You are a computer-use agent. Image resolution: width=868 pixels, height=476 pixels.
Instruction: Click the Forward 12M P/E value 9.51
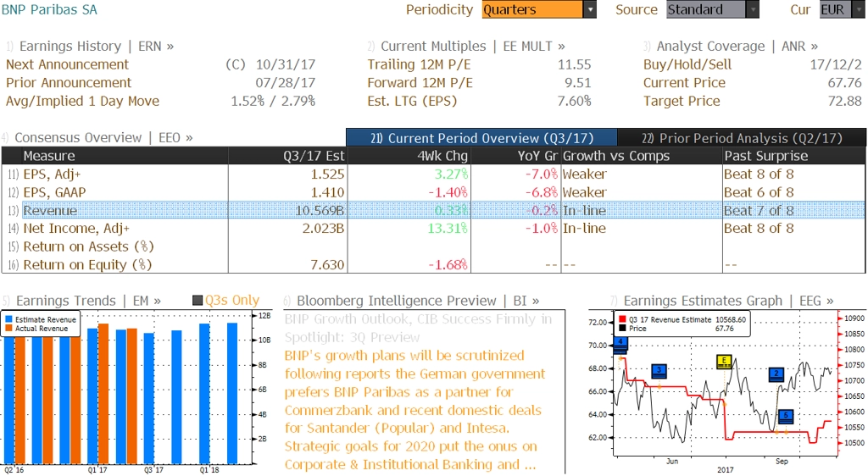click(x=577, y=83)
